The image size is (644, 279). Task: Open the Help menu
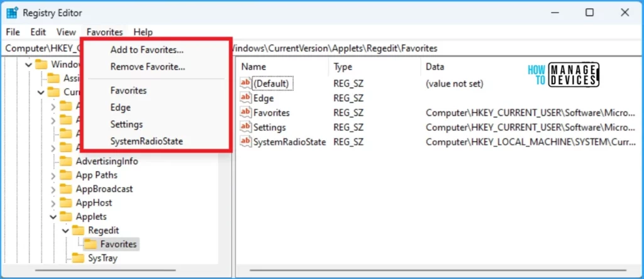(x=143, y=32)
